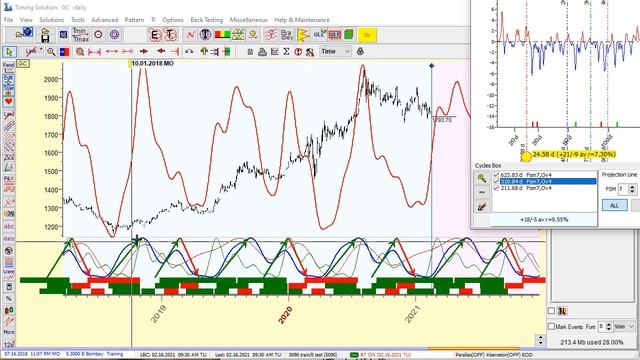Toggle the 623.83 d cycle checkbox

pos(496,175)
